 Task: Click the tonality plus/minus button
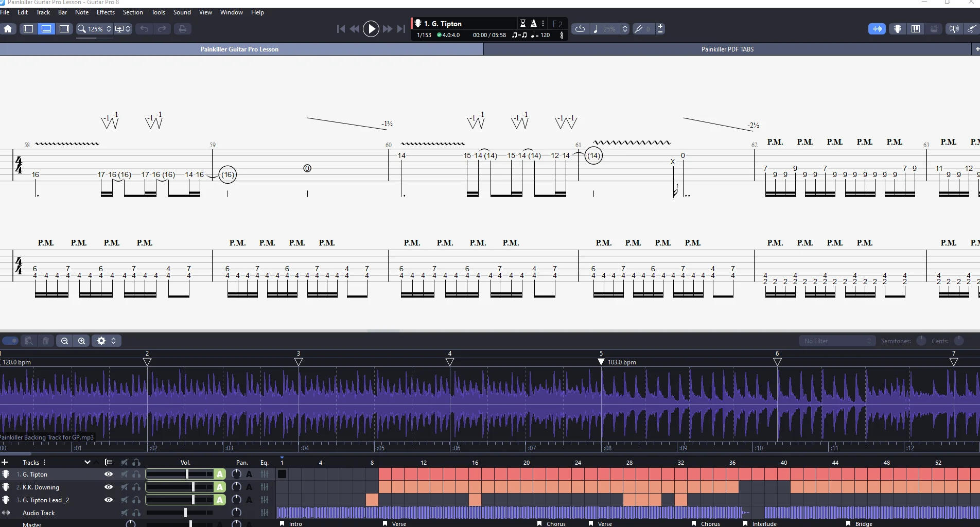(x=660, y=29)
